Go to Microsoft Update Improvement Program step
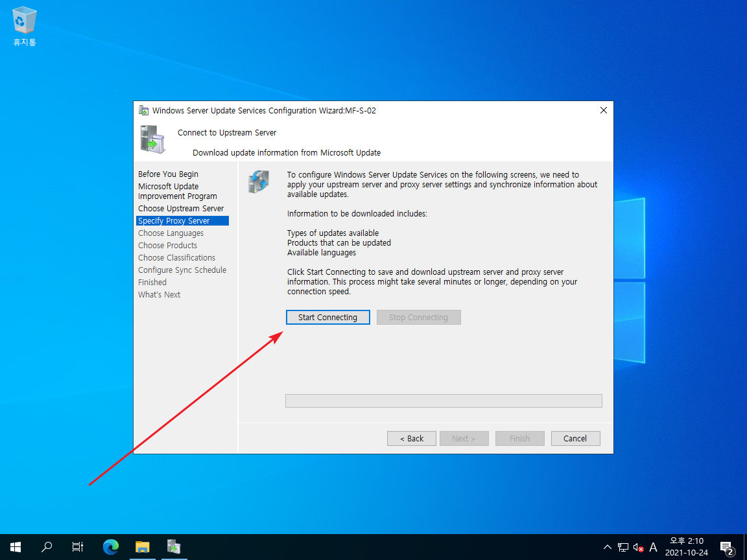Image resolution: width=747 pixels, height=560 pixels. 178,191
